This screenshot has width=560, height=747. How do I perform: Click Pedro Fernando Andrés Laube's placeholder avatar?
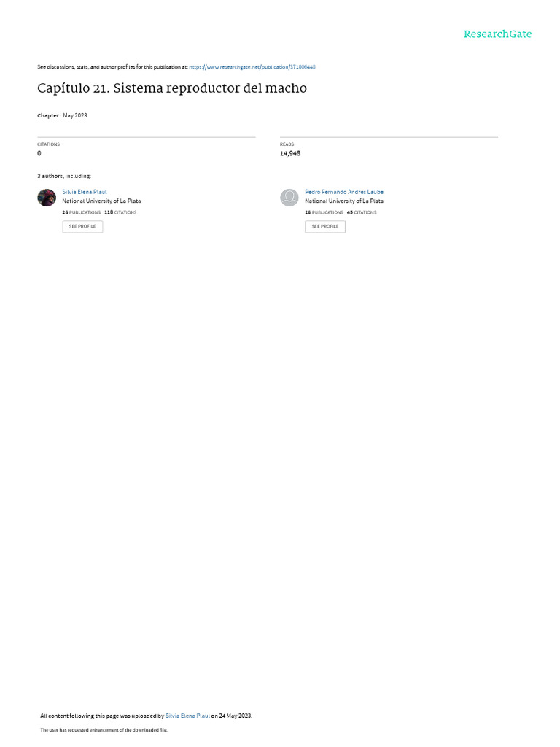(289, 197)
